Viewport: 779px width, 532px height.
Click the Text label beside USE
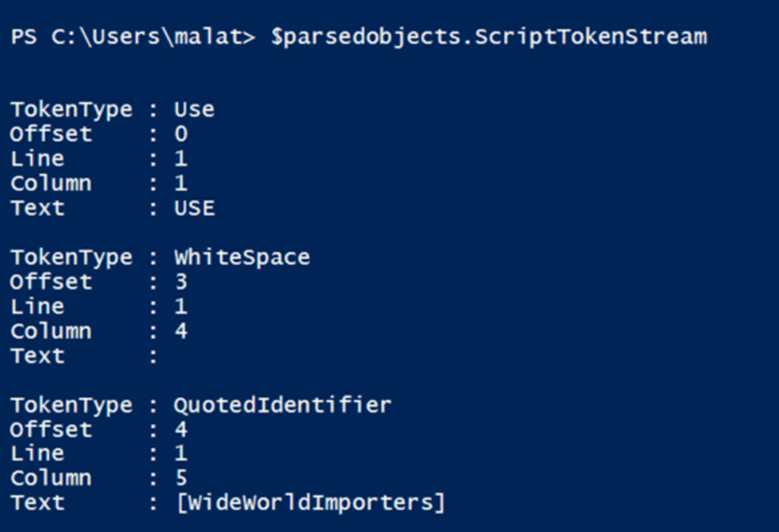click(x=37, y=209)
